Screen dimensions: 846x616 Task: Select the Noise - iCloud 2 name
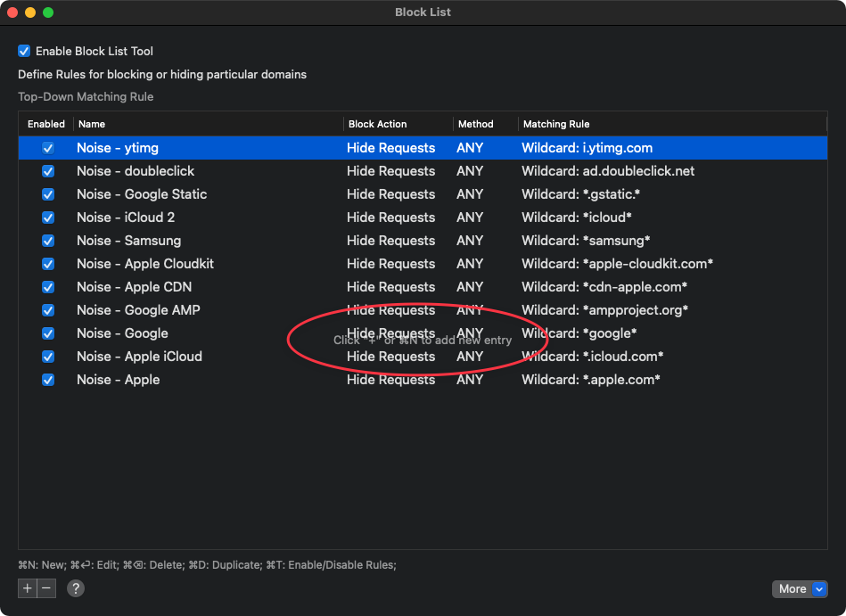[126, 218]
